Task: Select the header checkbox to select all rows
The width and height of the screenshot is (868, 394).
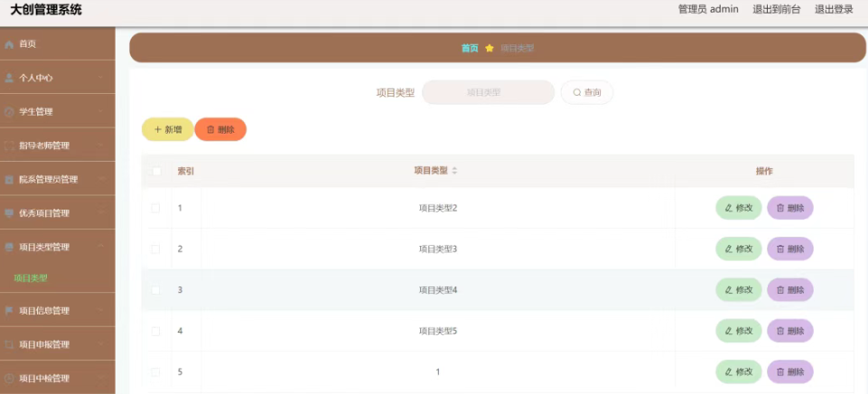Action: click(x=156, y=171)
